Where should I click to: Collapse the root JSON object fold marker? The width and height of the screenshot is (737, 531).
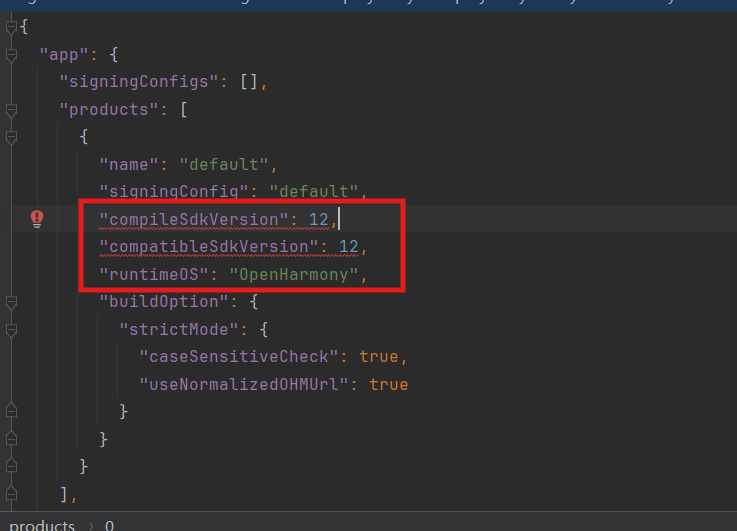[11, 27]
